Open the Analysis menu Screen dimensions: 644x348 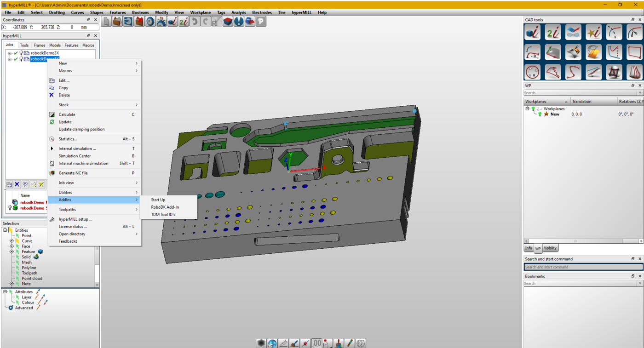tap(239, 12)
